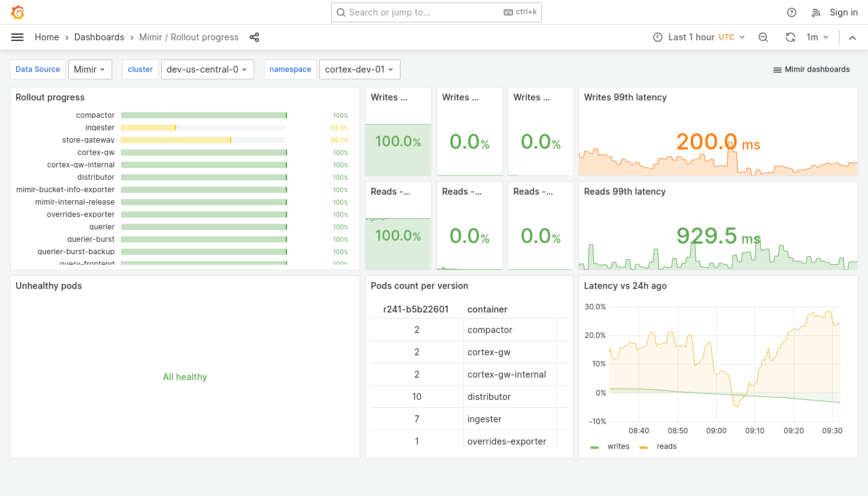Click the share dashboard icon
Screen dimensions: 868x496
click(x=254, y=37)
